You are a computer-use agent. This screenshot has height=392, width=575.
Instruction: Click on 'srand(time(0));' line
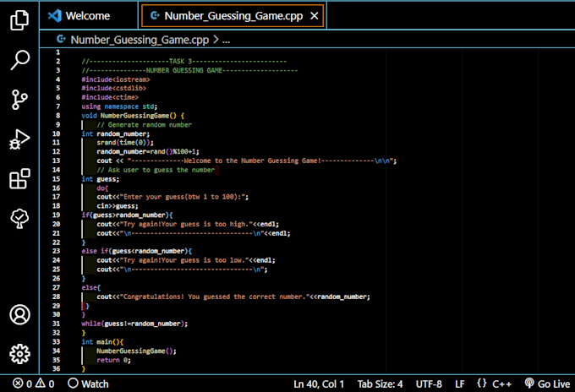coord(125,143)
